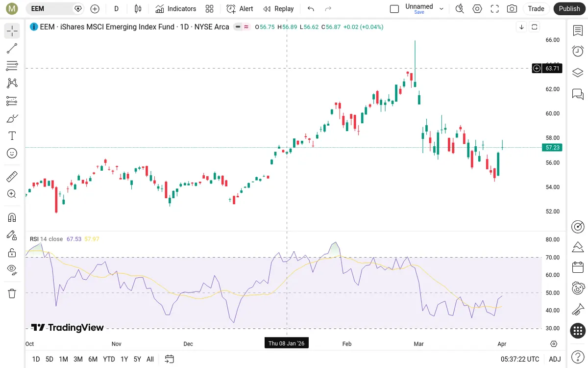Remove drawings with trash icon
The height and width of the screenshot is (368, 588).
[x=12, y=293]
